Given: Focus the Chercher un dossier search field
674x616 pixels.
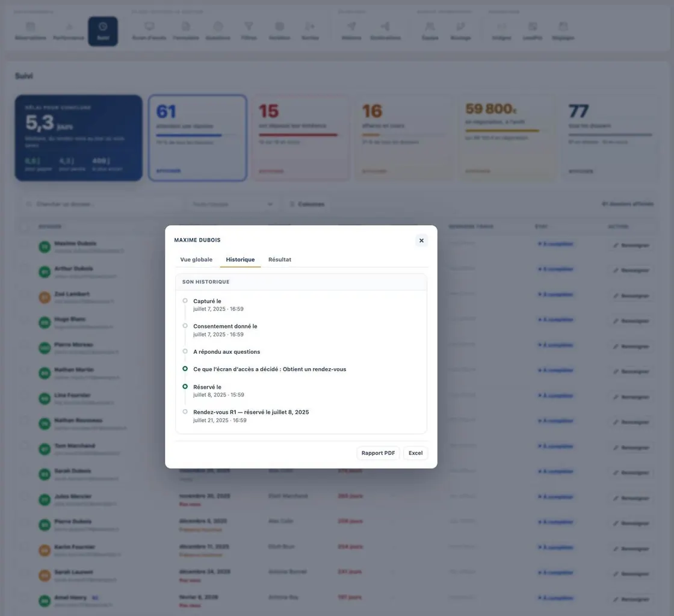Looking at the screenshot, I should [102, 204].
